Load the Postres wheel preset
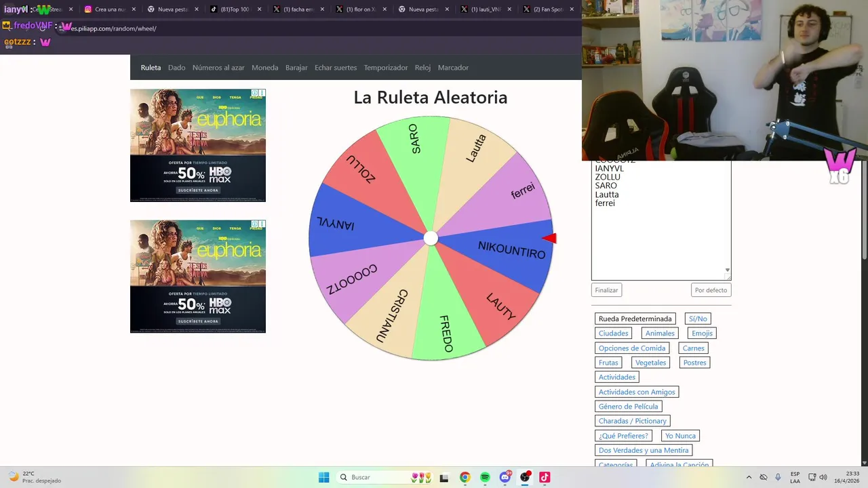This screenshot has height=488, width=868. (x=694, y=363)
